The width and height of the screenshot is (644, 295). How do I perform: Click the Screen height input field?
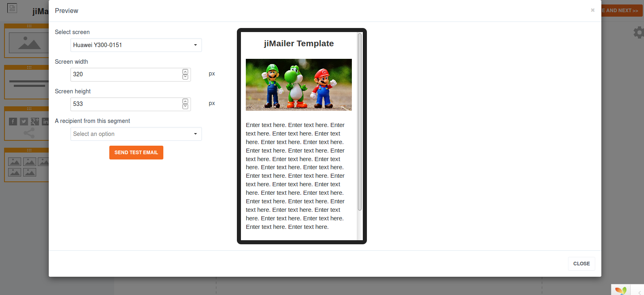(130, 104)
